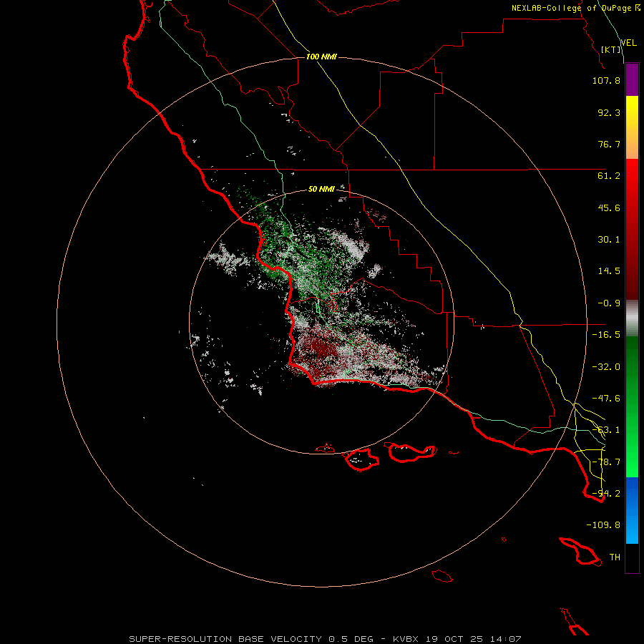Select the 76.7 scale value
Image resolution: width=644 pixels, height=644 pixels.
609,144
